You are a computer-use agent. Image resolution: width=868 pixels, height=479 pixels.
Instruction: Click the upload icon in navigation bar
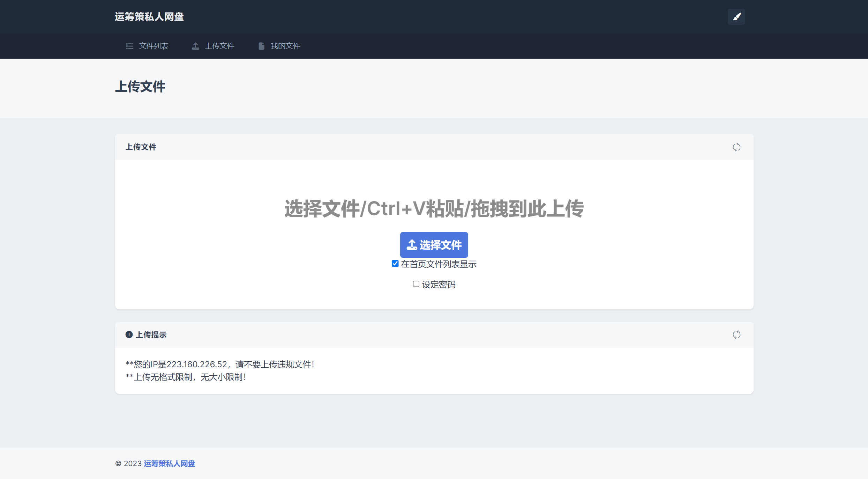195,46
